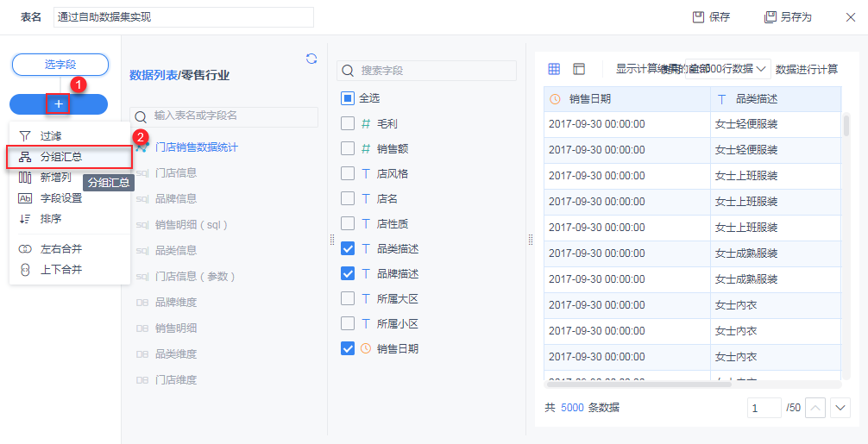Click the add column icon
This screenshot has width=868, height=444.
[25, 178]
